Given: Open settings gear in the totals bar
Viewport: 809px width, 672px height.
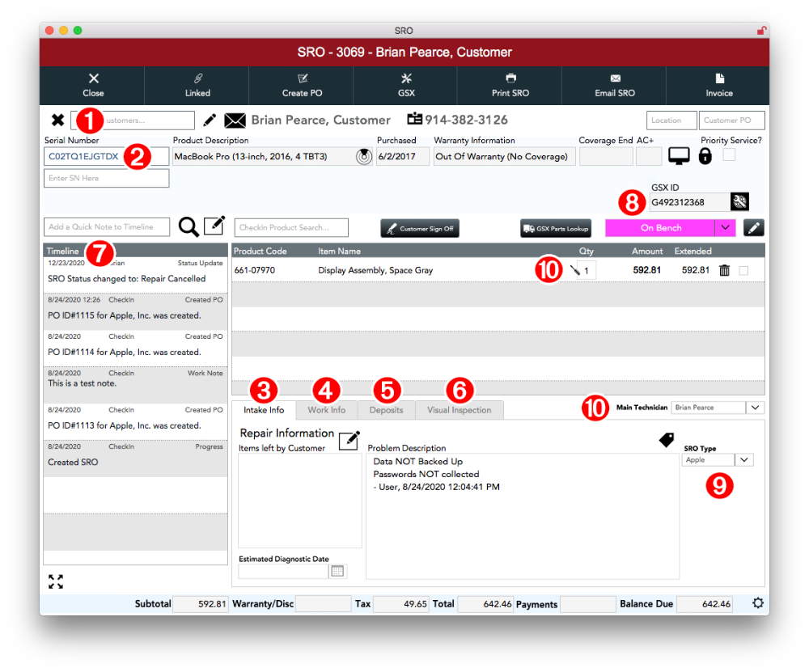Looking at the screenshot, I should point(757,603).
